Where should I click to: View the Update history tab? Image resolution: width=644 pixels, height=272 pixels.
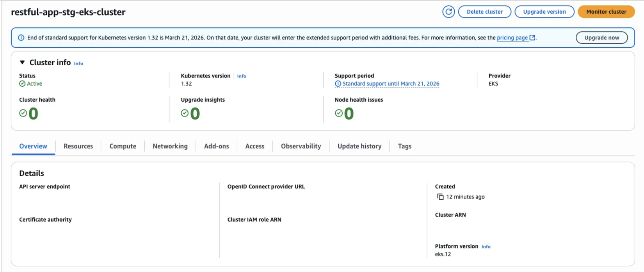359,146
